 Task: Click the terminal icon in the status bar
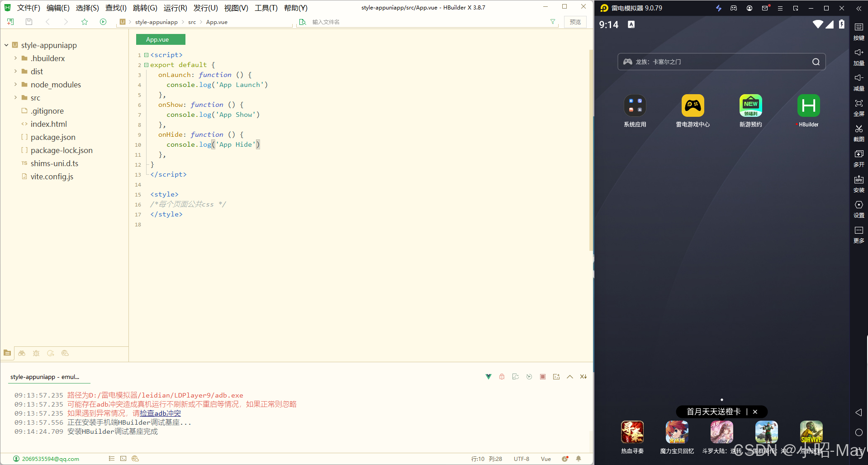[x=123, y=459]
